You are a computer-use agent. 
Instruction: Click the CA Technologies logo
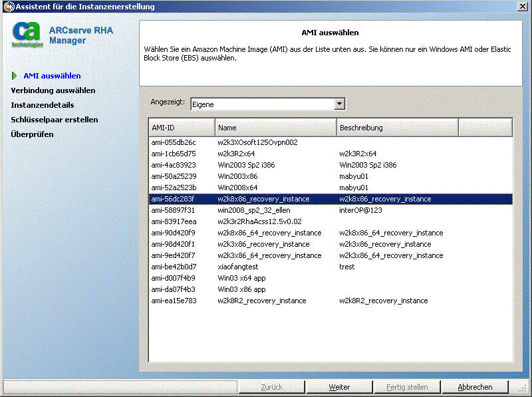(x=27, y=35)
